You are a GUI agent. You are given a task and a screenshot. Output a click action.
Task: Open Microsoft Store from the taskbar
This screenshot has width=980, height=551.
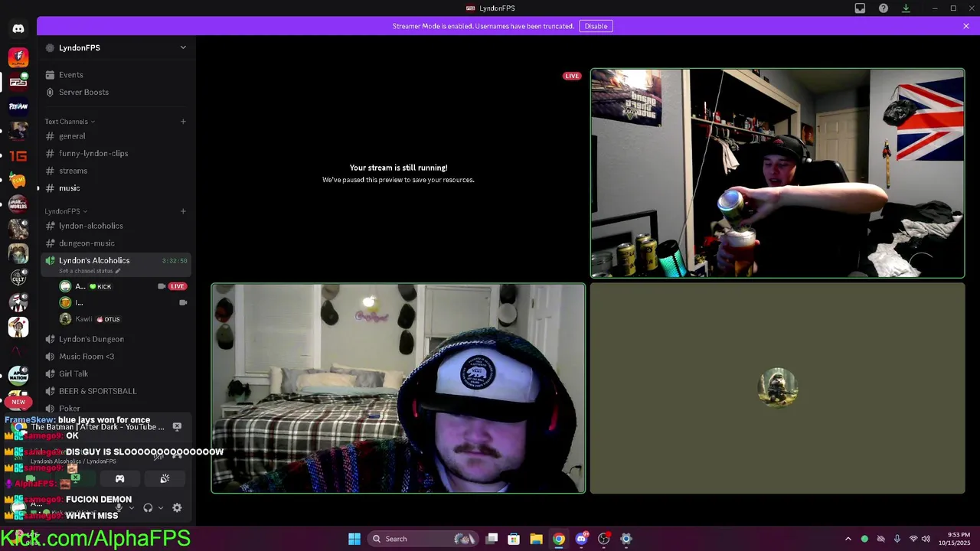point(514,539)
